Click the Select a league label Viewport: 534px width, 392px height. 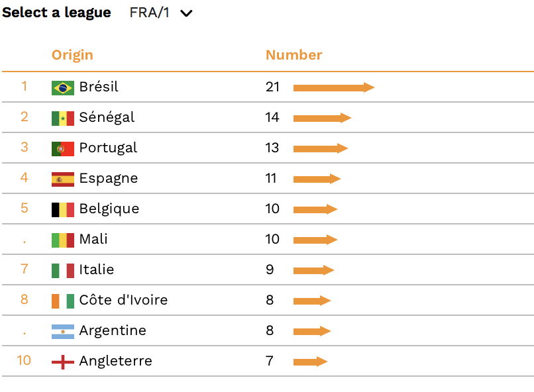pos(56,13)
